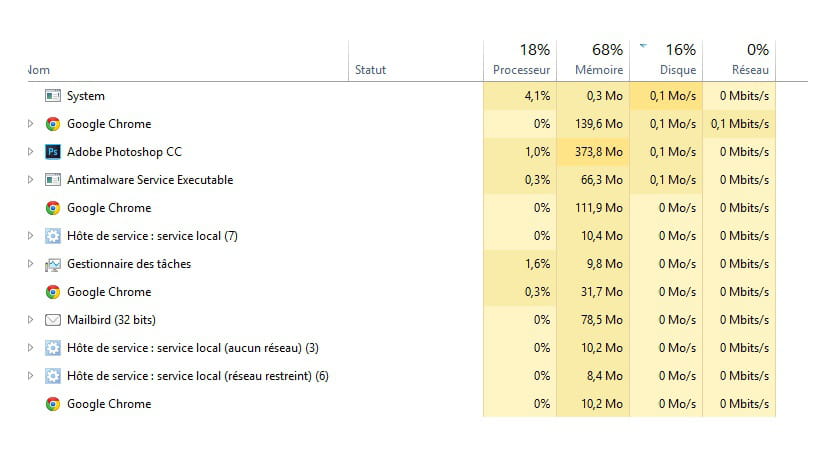Image resolution: width=819 pixels, height=460 pixels.
Task: Expand the Antimalware Service Executable group
Action: pyautogui.click(x=30, y=180)
